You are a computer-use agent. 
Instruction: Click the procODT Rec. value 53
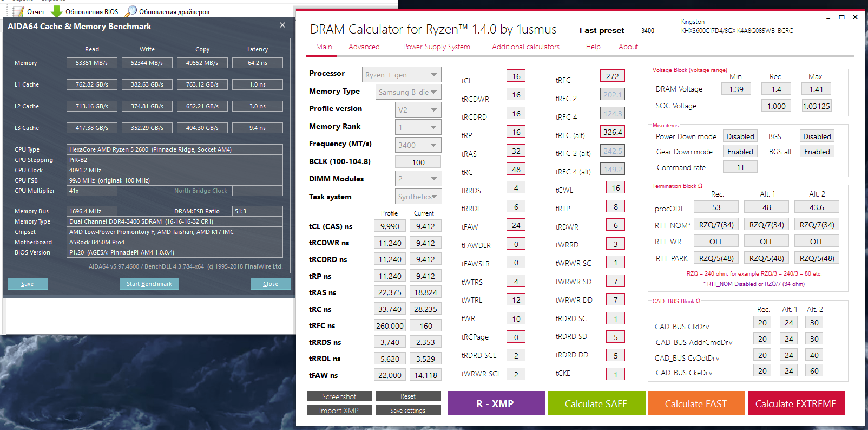coord(716,207)
